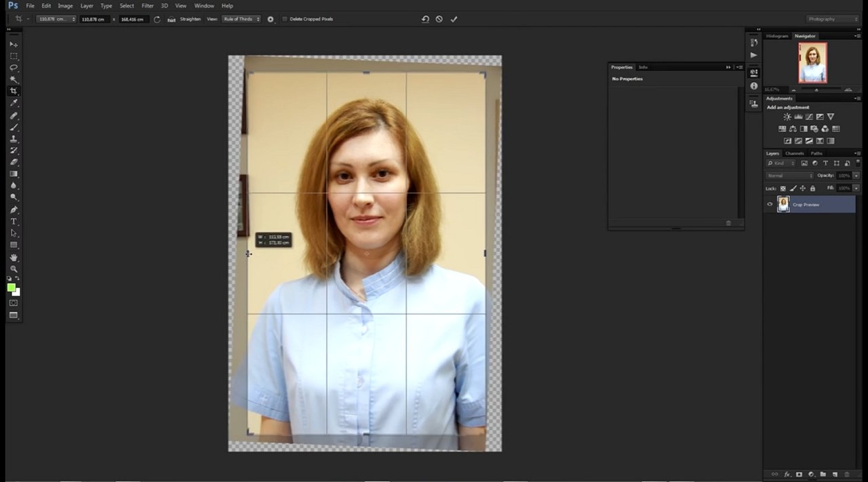Select the Brush tool
This screenshot has height=482, width=868.
tap(14, 127)
